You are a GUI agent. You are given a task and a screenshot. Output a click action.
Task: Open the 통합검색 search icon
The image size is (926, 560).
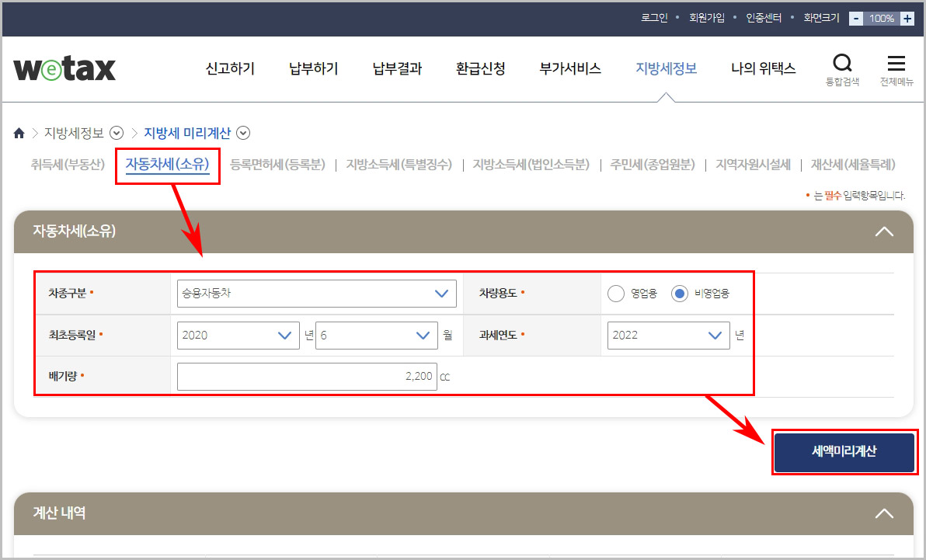[842, 63]
